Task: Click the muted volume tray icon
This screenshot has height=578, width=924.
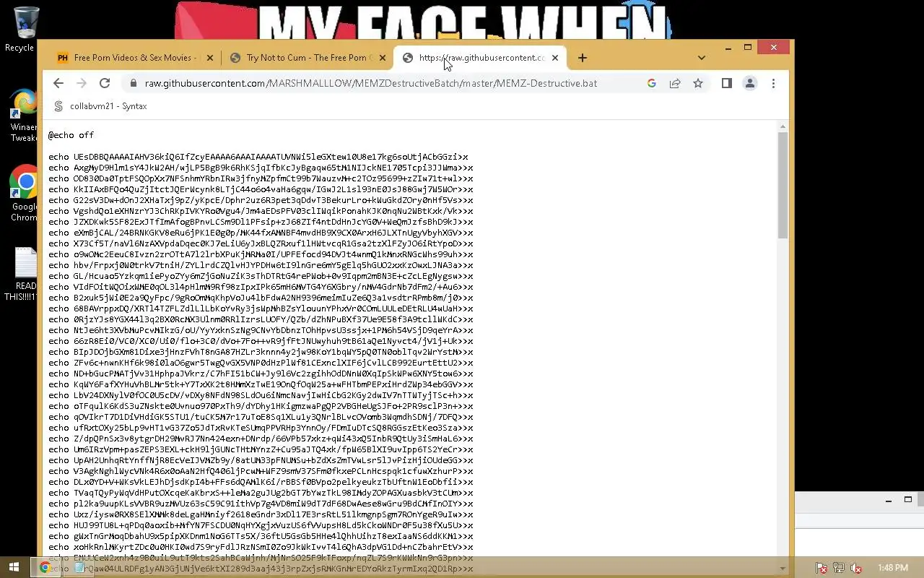Action: coord(856,568)
